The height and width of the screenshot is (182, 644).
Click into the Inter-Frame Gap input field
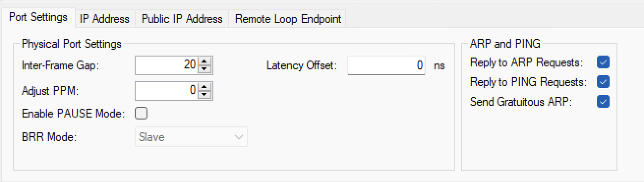166,64
